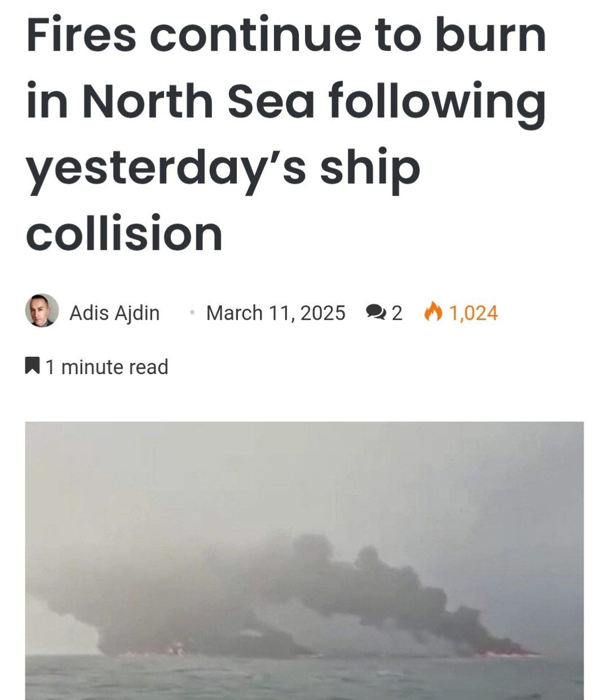609x700 pixels.
Task: Open comments via the speech bubble icon
Action: (376, 312)
